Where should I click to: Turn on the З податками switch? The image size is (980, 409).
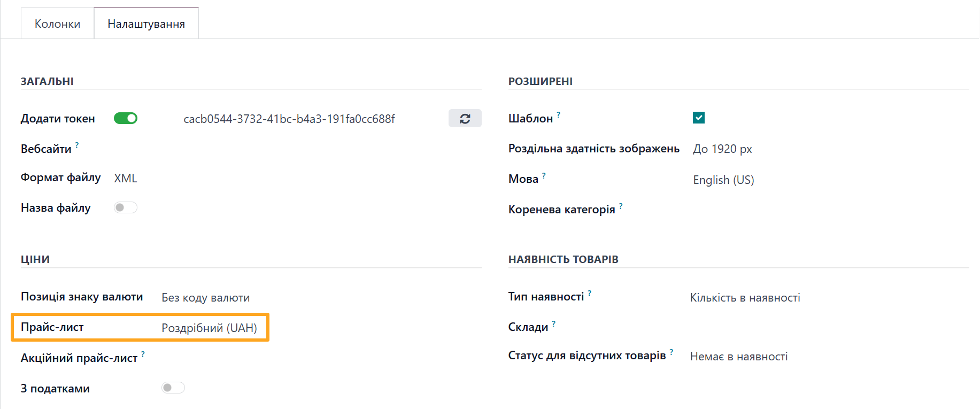pyautogui.click(x=173, y=388)
